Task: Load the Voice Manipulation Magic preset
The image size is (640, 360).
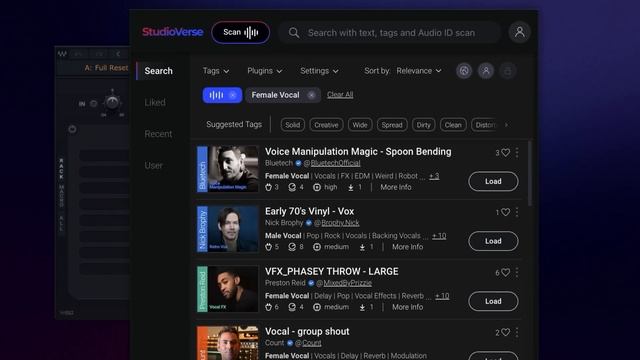Action: click(x=493, y=182)
